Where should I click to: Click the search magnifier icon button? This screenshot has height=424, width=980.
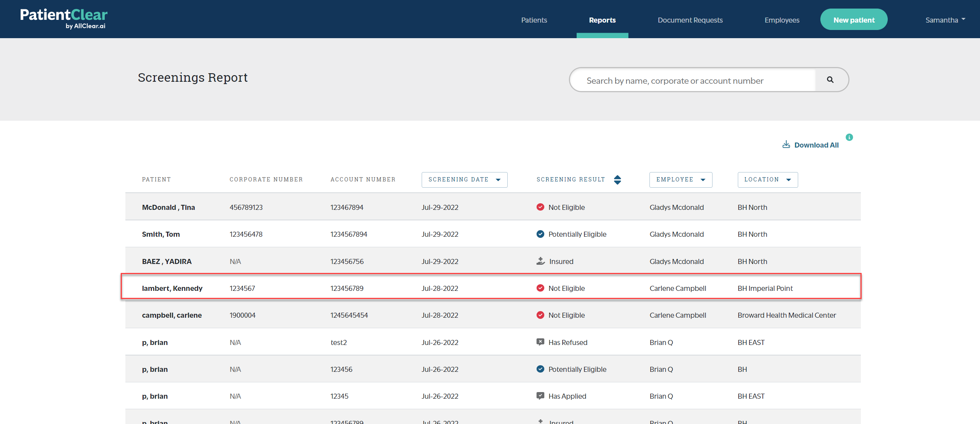click(x=830, y=80)
